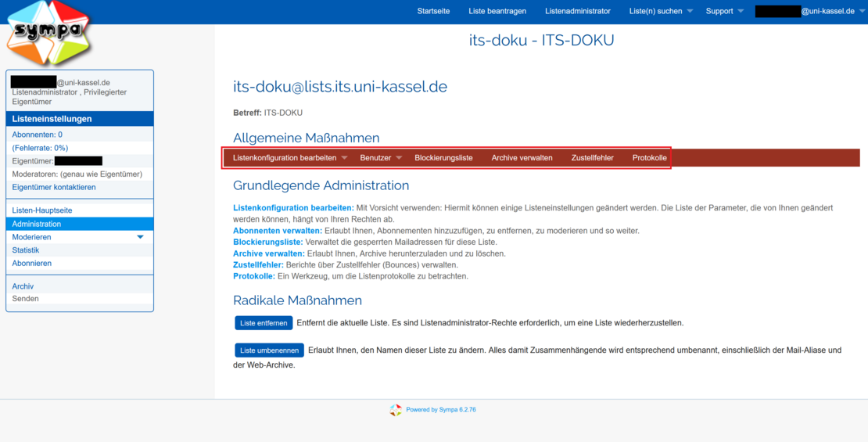Click Eigentümer kontaktieren in sidebar
The height and width of the screenshot is (442, 868).
[54, 187]
